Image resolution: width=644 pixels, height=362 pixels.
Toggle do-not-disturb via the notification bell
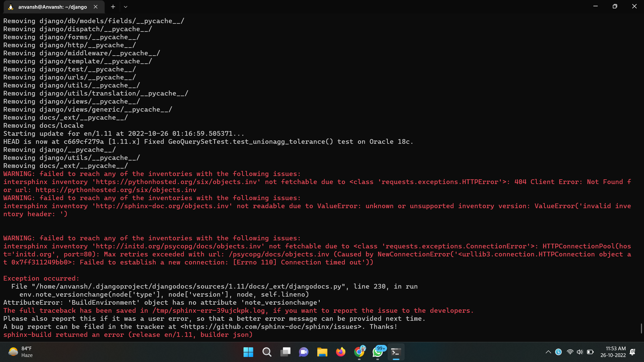click(x=633, y=352)
